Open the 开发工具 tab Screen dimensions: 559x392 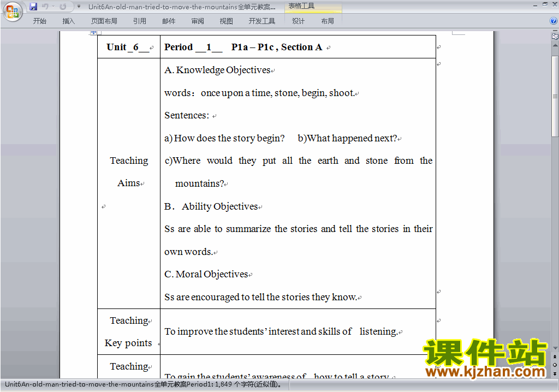coord(261,21)
